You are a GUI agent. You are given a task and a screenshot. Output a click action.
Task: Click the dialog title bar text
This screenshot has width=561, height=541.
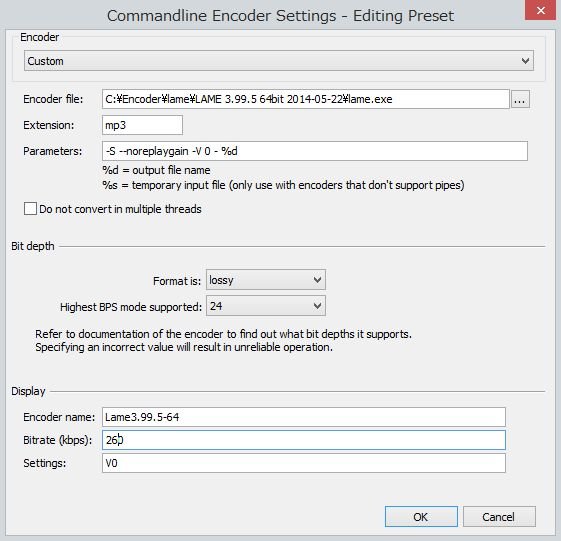pos(280,16)
